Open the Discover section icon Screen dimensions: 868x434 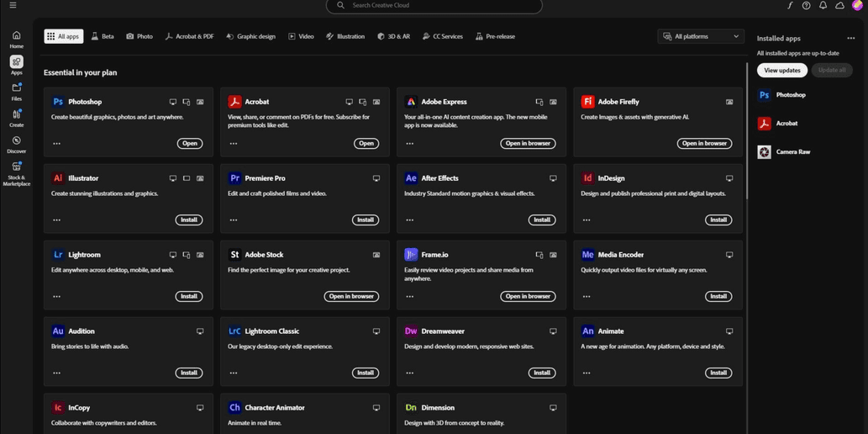click(16, 144)
